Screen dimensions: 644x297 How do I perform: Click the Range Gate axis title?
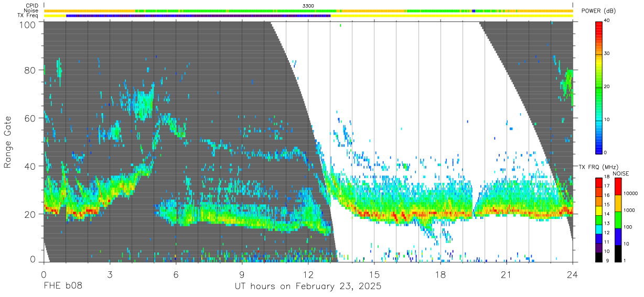tap(8, 142)
